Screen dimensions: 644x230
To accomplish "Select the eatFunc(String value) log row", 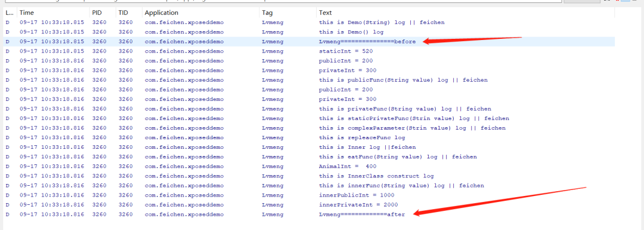I will click(309, 157).
